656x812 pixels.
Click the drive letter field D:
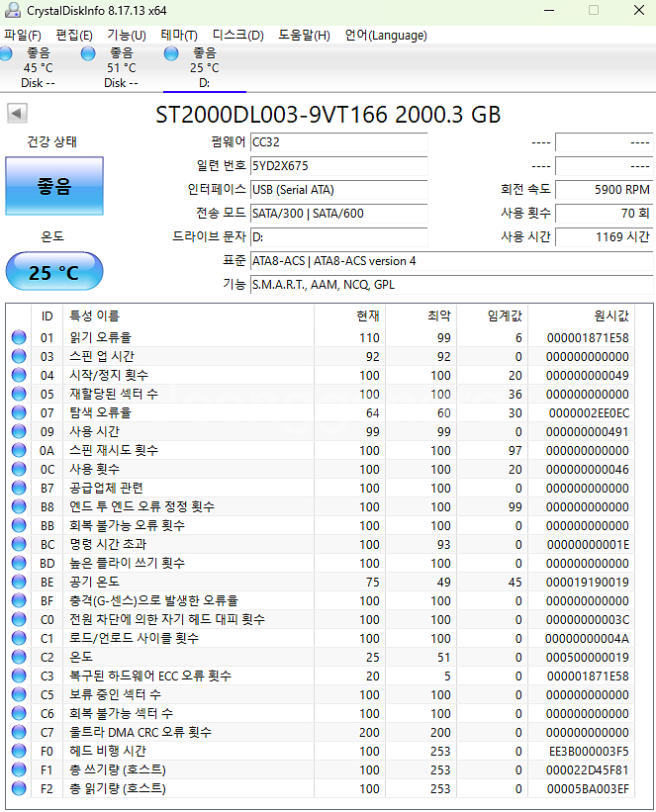[x=338, y=237]
